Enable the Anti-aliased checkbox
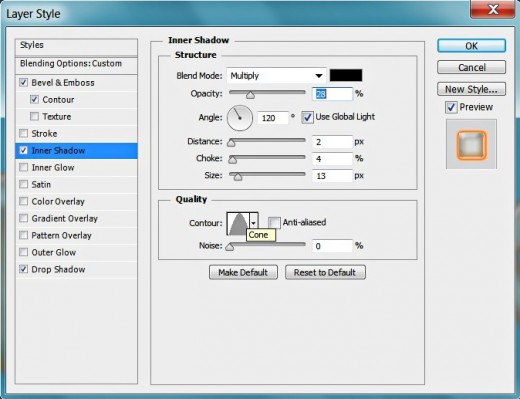 coord(274,222)
